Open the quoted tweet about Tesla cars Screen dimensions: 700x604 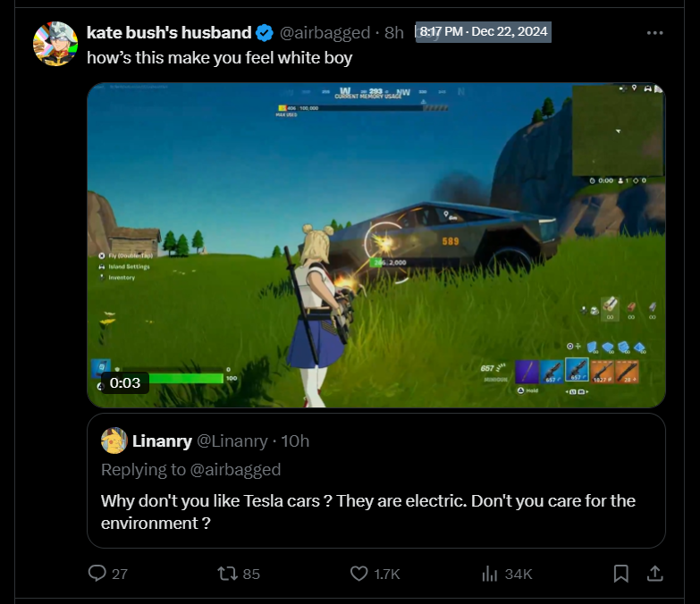click(376, 481)
